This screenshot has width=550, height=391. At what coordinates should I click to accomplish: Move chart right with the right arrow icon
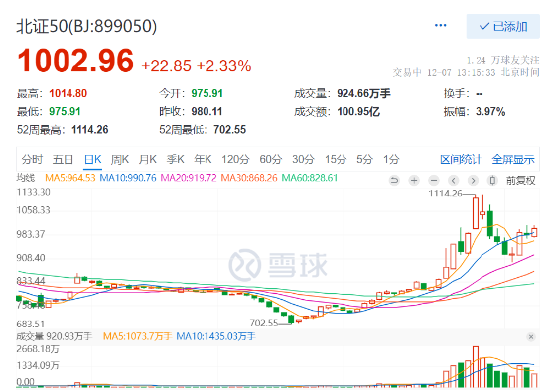[473, 181]
